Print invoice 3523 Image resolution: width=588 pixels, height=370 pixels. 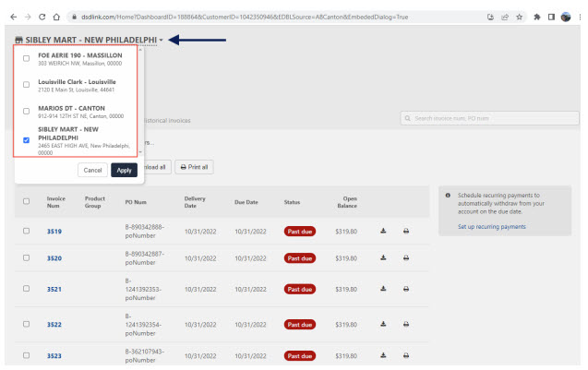(x=406, y=355)
